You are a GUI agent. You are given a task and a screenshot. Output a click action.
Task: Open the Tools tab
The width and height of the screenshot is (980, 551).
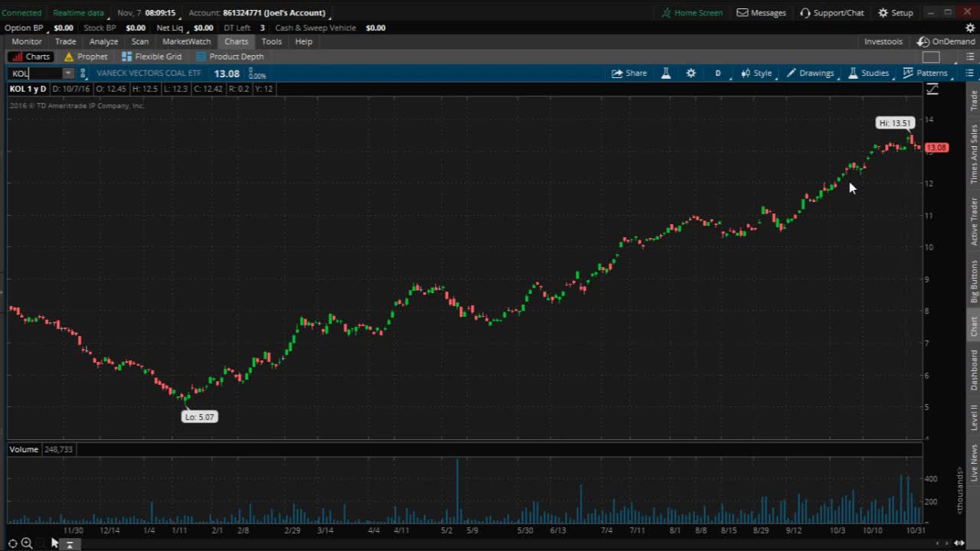click(x=272, y=42)
